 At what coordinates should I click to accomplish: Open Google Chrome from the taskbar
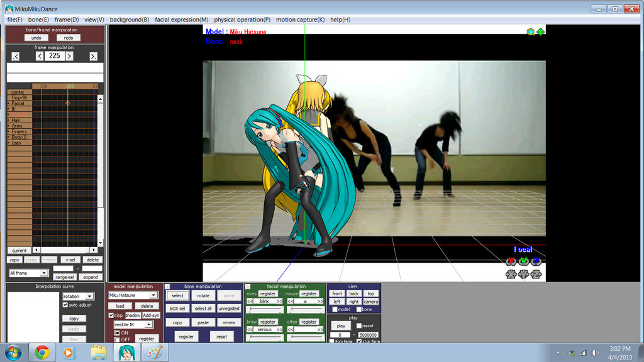pyautogui.click(x=42, y=353)
